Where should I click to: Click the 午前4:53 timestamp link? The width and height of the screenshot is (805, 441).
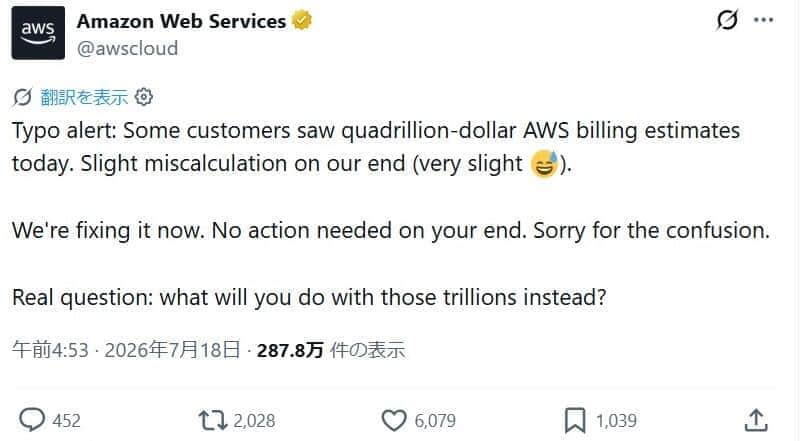coord(50,350)
